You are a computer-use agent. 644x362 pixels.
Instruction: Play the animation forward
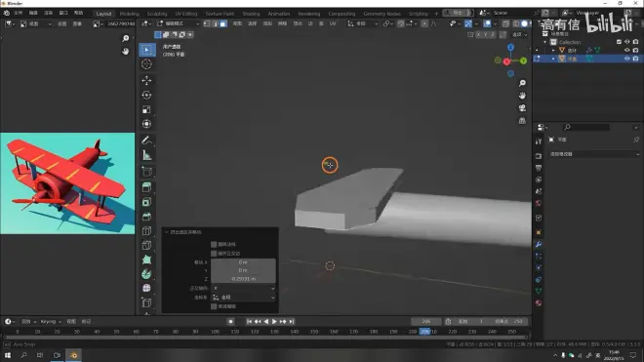click(x=274, y=322)
